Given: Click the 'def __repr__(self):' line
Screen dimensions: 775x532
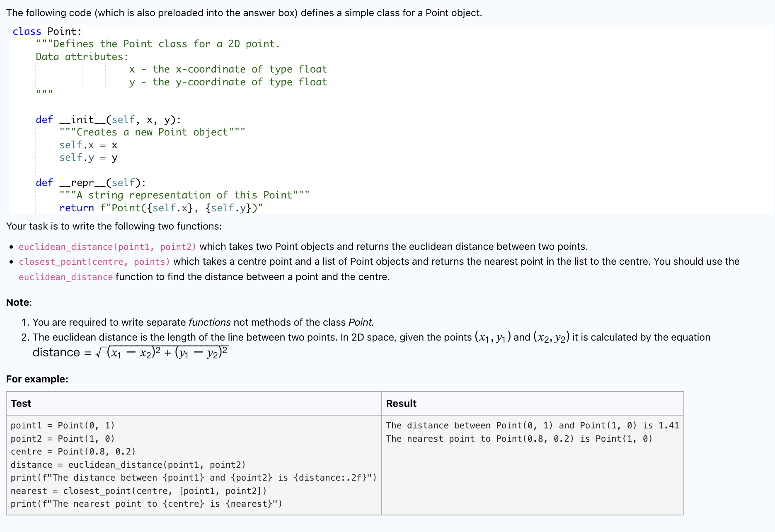Looking at the screenshot, I should 91,183.
